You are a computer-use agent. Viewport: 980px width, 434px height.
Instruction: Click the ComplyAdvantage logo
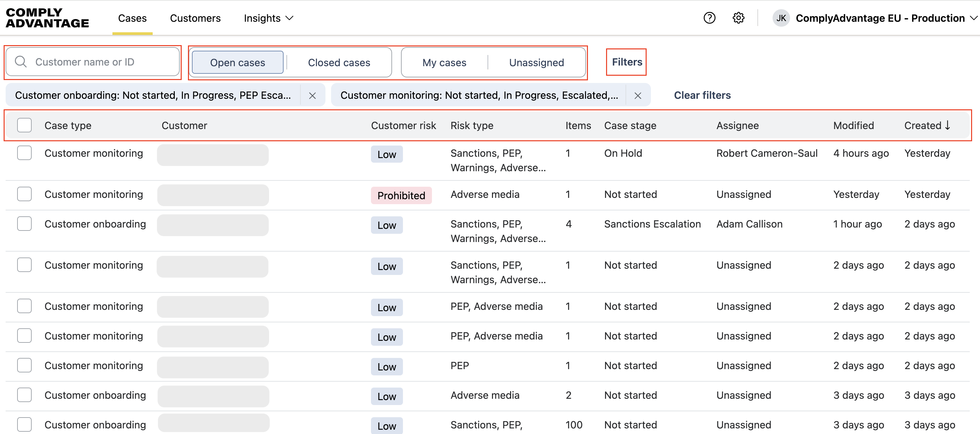coord(47,18)
